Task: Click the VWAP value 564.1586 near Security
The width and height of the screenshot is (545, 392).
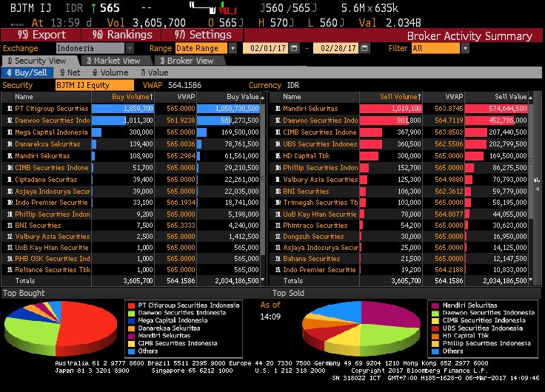Action: pos(184,85)
